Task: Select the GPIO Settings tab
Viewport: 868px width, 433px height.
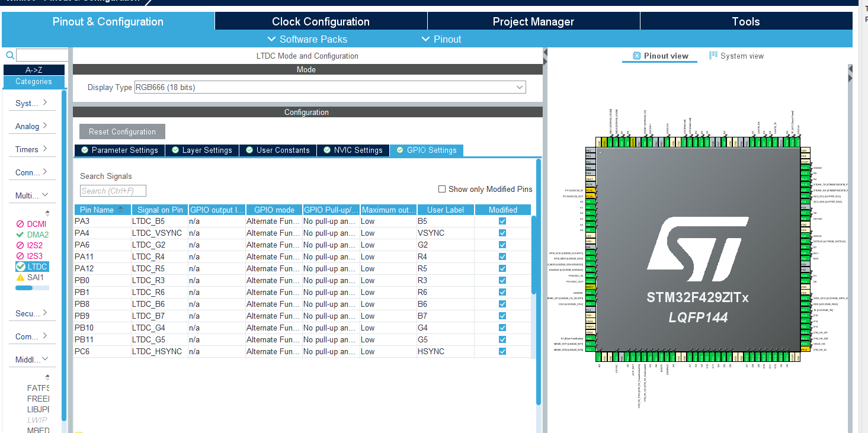Action: coord(426,150)
